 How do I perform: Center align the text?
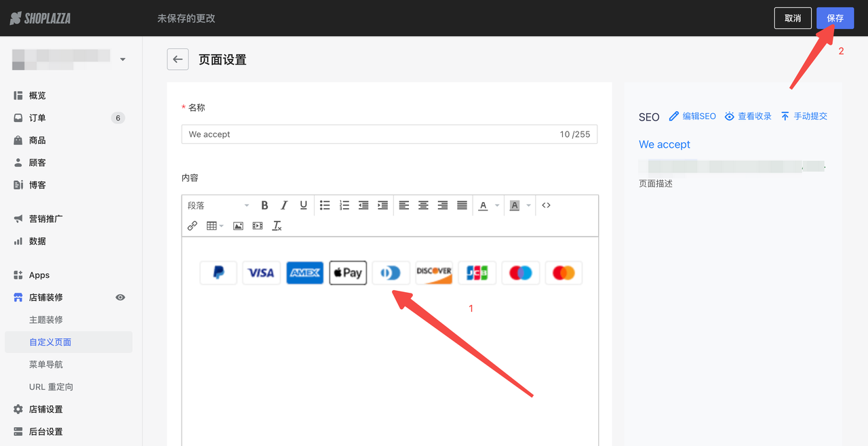point(423,205)
